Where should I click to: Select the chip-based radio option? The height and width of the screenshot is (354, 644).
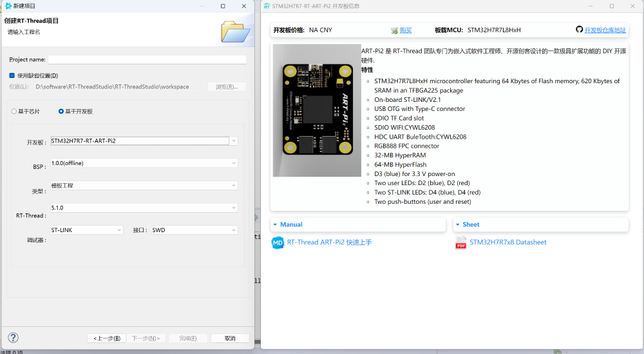click(14, 112)
